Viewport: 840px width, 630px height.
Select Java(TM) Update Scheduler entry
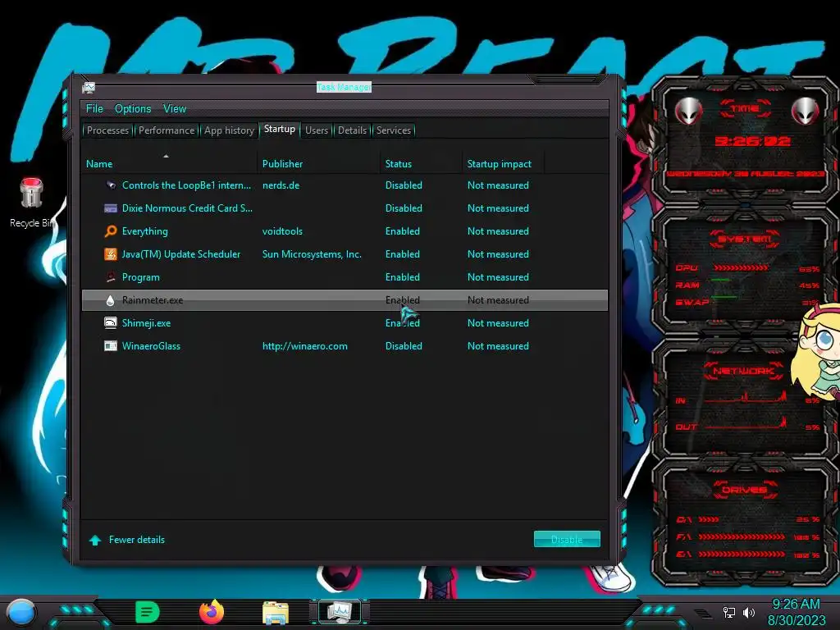pyautogui.click(x=181, y=254)
